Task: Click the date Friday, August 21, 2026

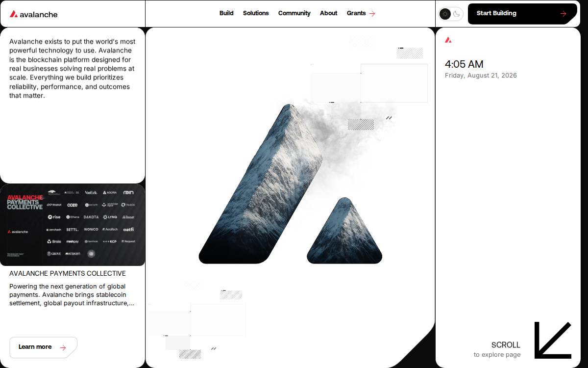Action: [x=481, y=76]
